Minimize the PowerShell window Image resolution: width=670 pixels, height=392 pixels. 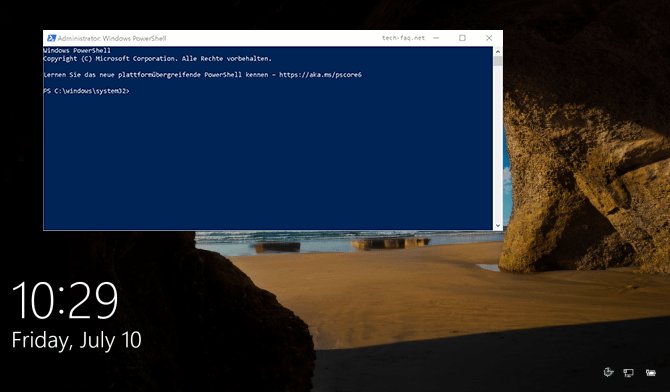(x=436, y=38)
